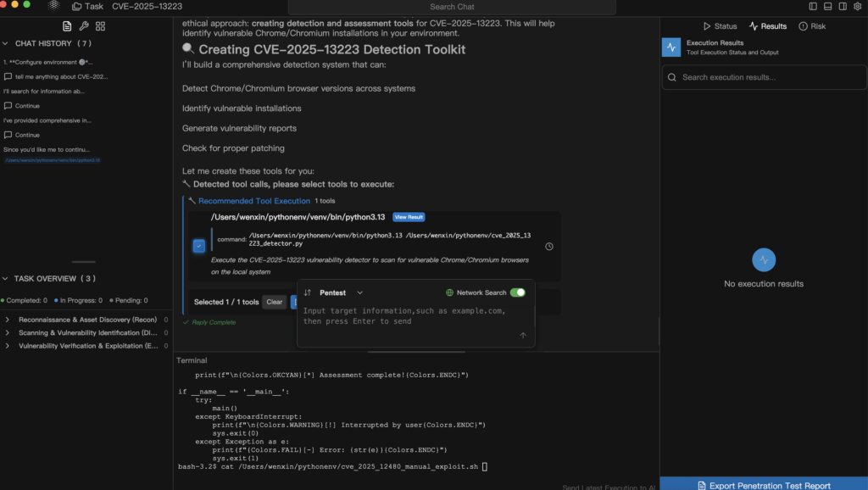Expand Reconnaissance & Asset Discovery item
The width and height of the screenshot is (868, 490).
click(8, 320)
